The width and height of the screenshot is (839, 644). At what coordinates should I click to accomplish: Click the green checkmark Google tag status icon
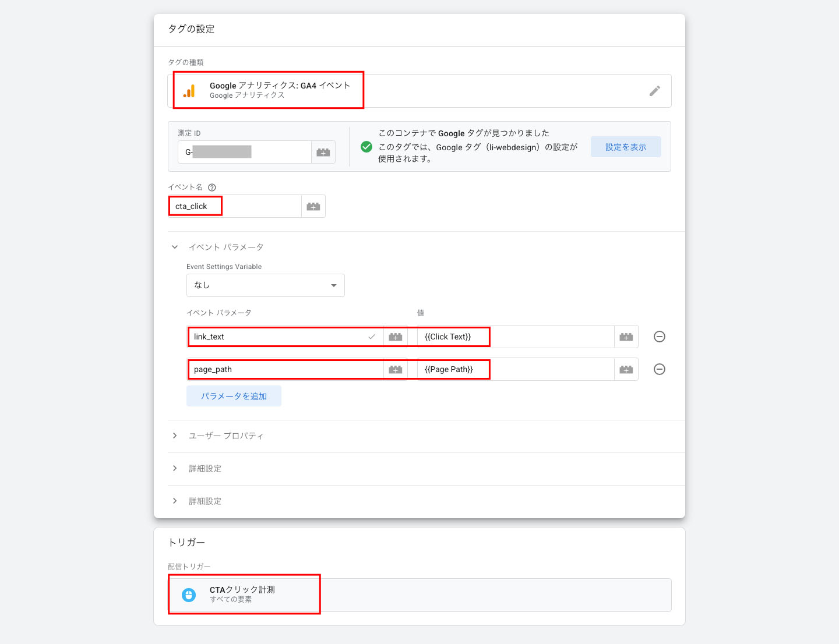click(366, 147)
